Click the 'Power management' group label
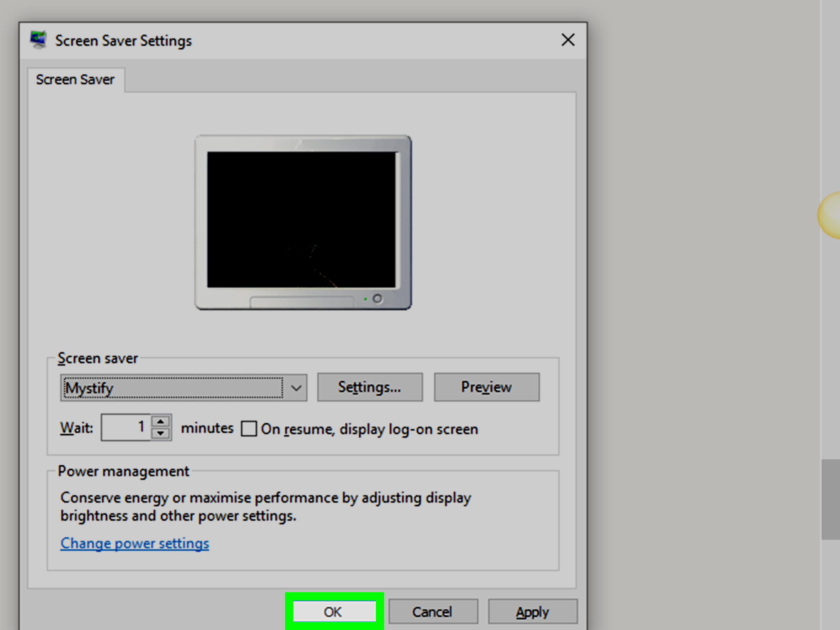 pyautogui.click(x=123, y=471)
